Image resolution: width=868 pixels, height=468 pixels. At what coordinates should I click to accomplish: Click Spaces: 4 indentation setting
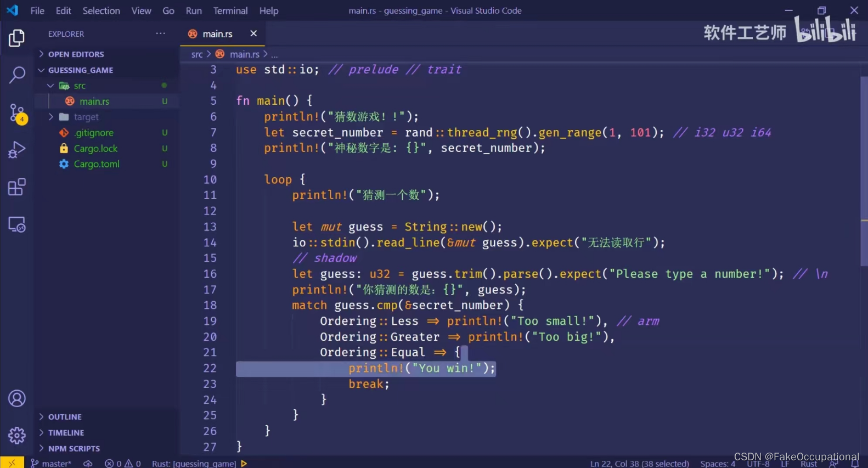pyautogui.click(x=717, y=464)
